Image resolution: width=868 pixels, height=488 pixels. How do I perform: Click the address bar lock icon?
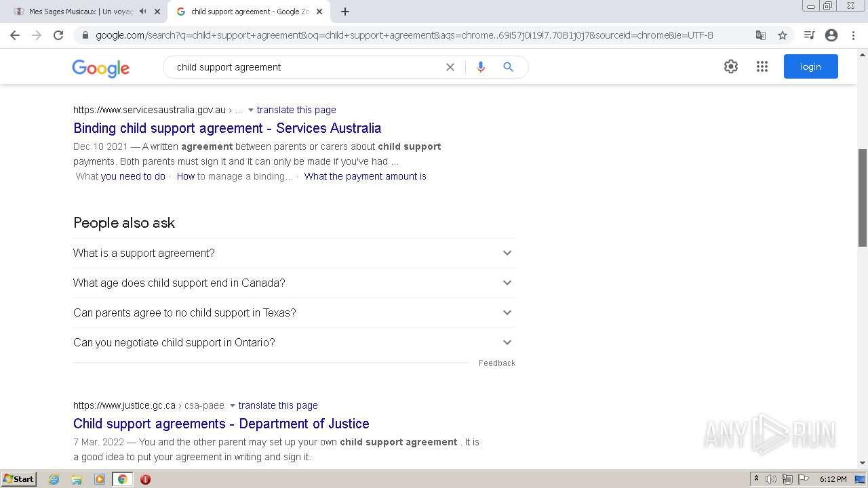(85, 35)
